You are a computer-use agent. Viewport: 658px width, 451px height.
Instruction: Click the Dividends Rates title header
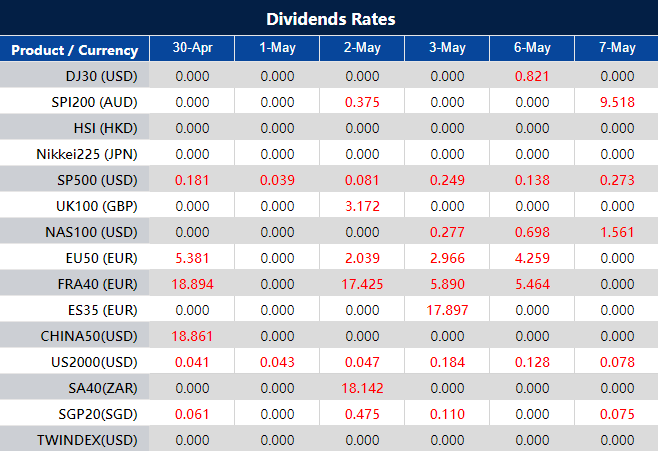tap(329, 19)
